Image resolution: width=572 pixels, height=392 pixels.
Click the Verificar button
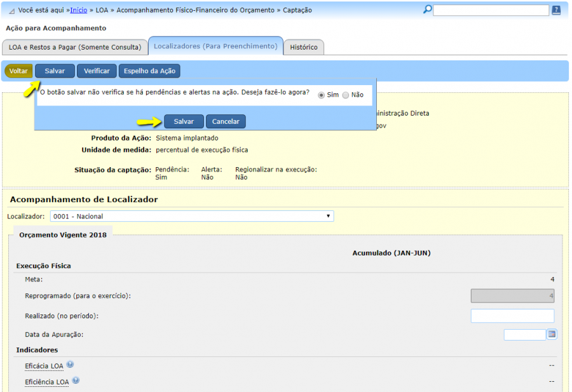click(97, 71)
